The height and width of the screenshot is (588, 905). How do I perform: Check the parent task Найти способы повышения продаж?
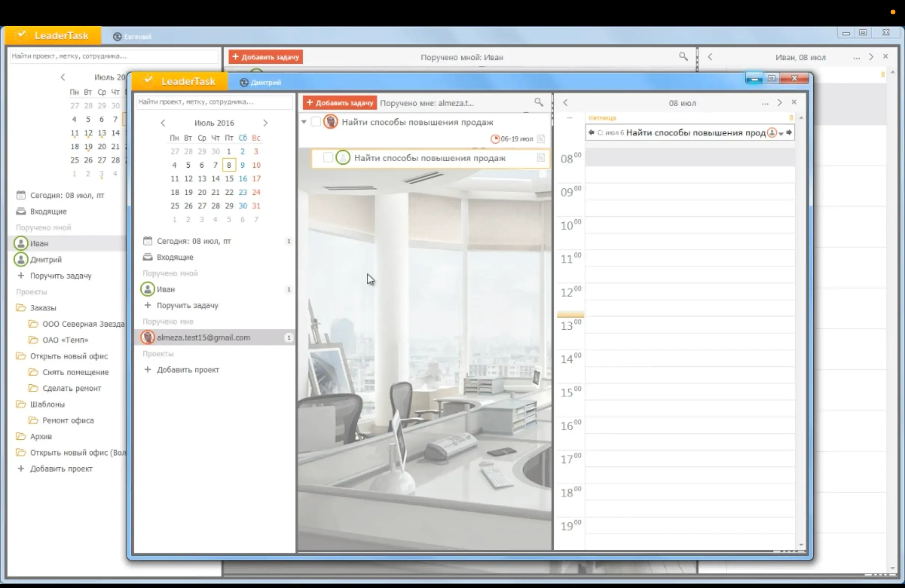(x=315, y=122)
